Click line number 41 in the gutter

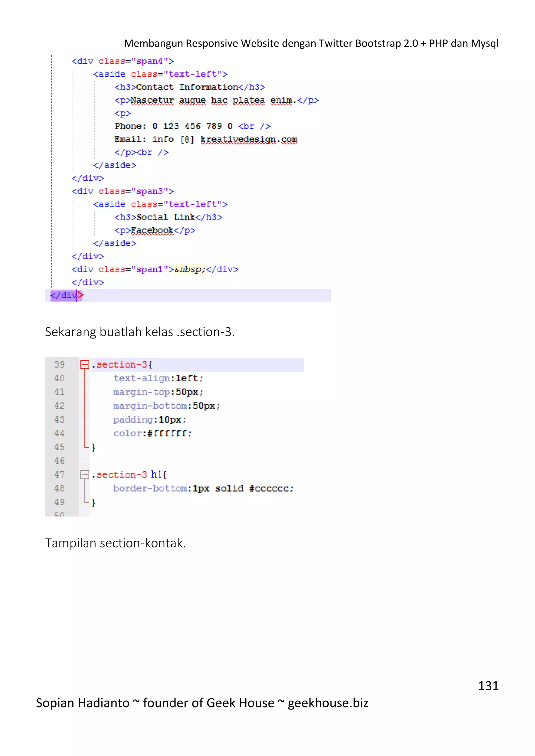point(60,392)
